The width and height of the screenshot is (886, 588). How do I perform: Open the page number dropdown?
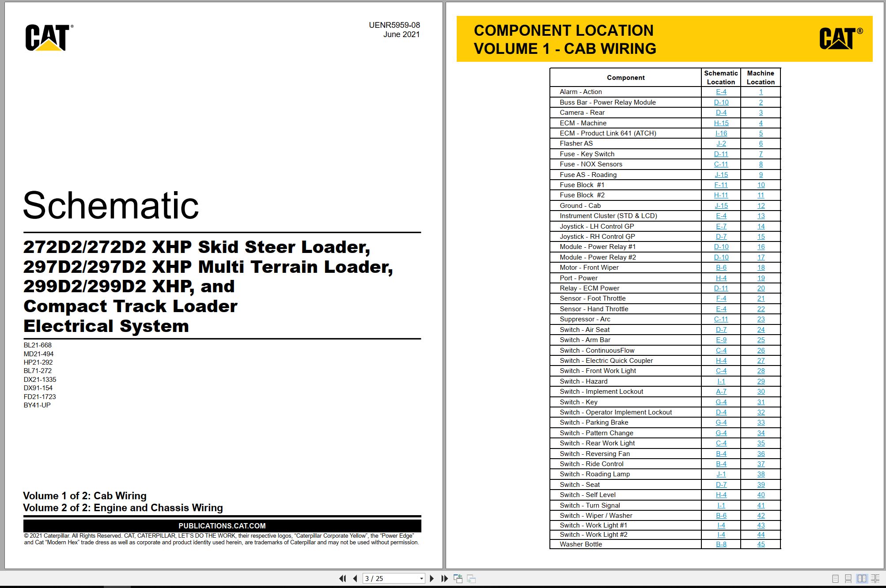tap(421, 578)
